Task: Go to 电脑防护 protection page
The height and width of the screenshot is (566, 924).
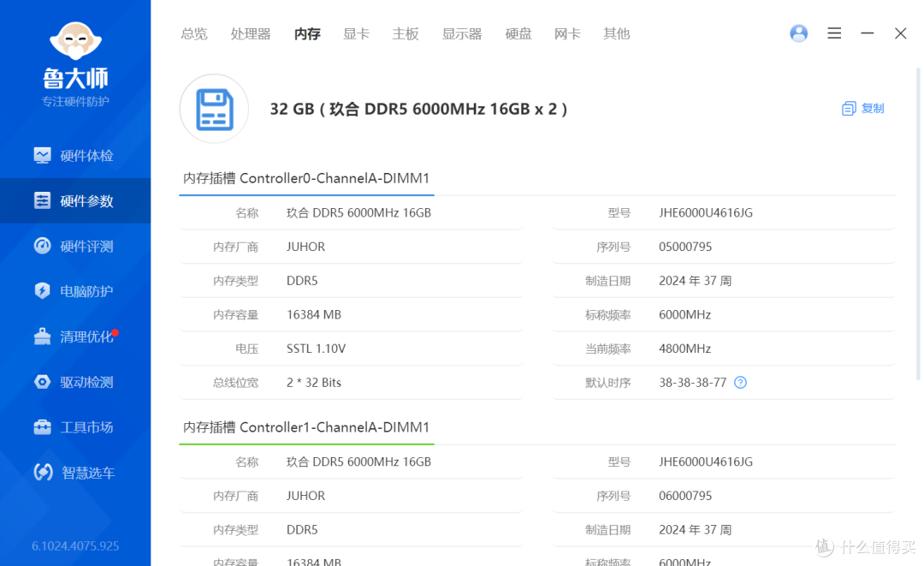Action: 74,291
